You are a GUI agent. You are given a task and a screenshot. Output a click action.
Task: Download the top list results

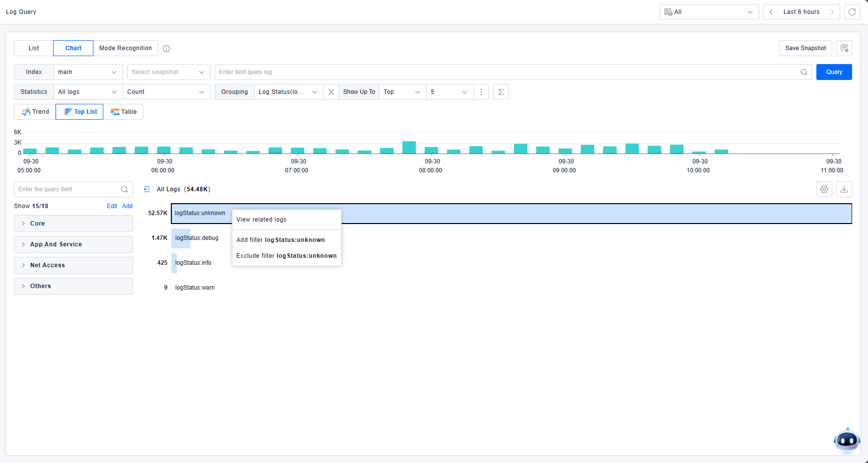pyautogui.click(x=844, y=189)
